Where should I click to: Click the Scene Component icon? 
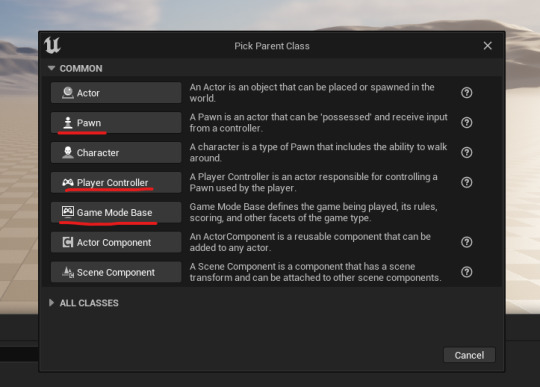pyautogui.click(x=68, y=272)
